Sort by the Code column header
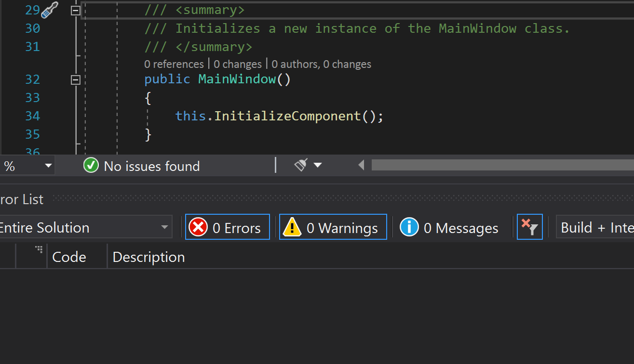This screenshot has height=364, width=634. 69,257
